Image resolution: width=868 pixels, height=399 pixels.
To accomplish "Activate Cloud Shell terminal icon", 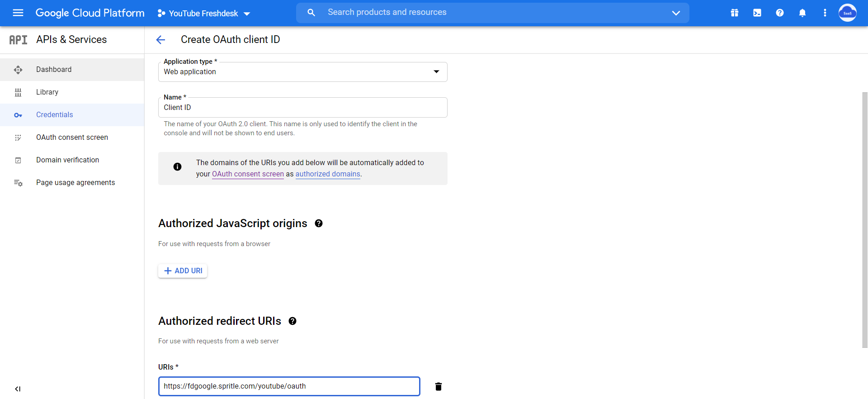I will click(757, 13).
